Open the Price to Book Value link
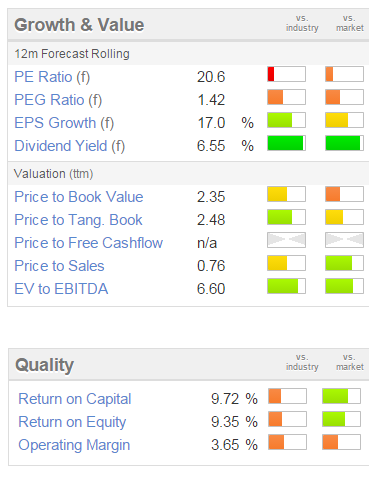The height and width of the screenshot is (484, 369). tap(79, 197)
